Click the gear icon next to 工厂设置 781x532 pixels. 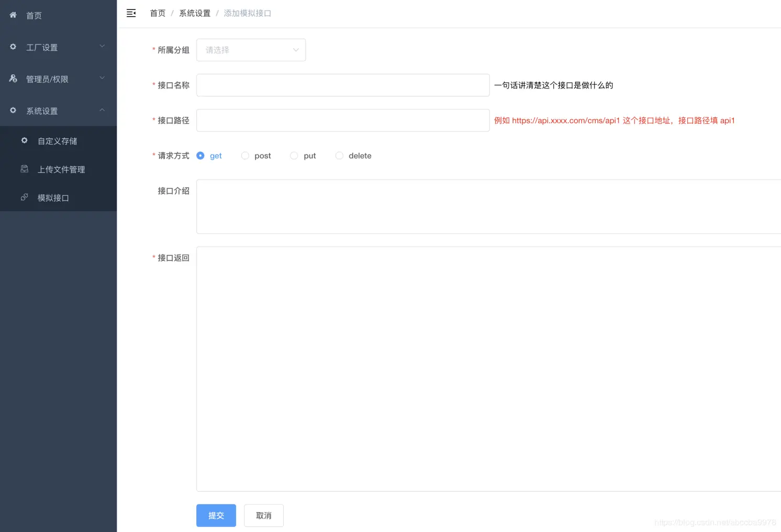13,47
